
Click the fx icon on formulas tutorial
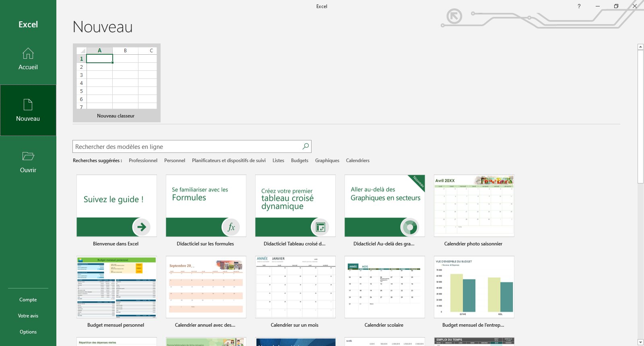[231, 227]
